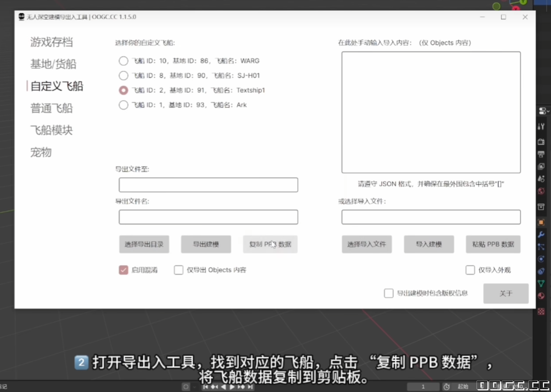Enable 仅导出 Objects 内容 checkbox
551x392 pixels.
[178, 270]
